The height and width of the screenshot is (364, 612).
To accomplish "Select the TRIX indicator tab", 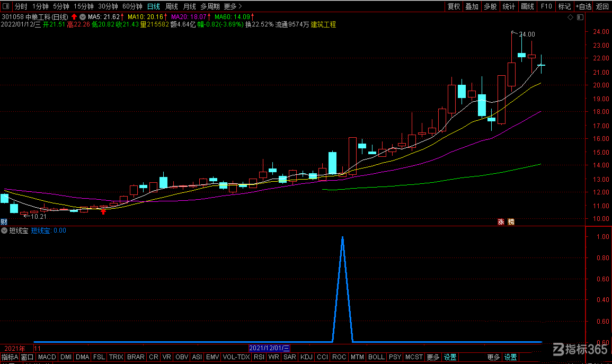I will pos(116,357).
